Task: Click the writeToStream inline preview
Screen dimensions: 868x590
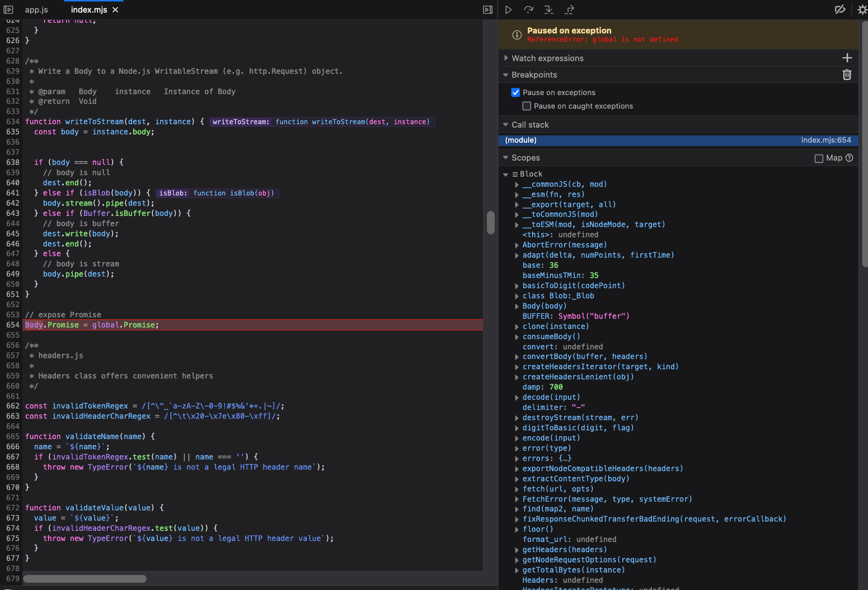Action: click(321, 122)
